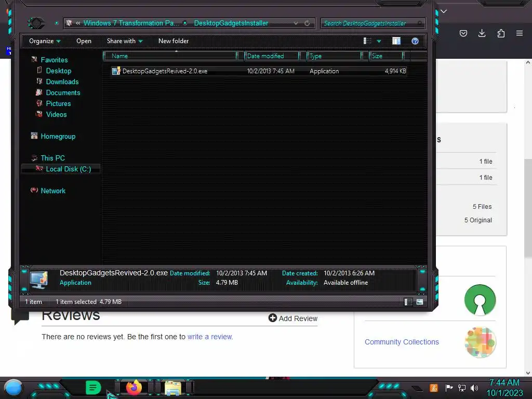Click the open source logo thumbnail

(480, 300)
